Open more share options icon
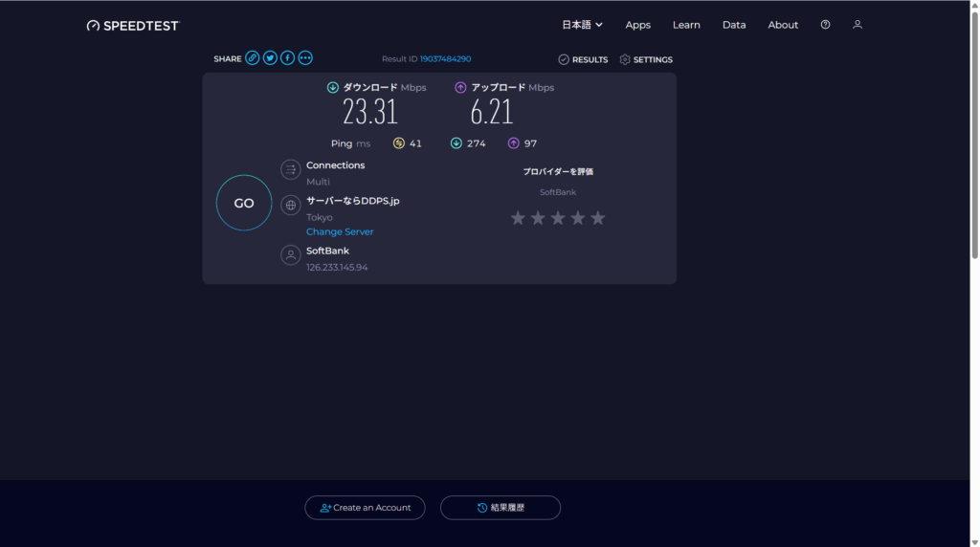Image resolution: width=980 pixels, height=547 pixels. 305,58
